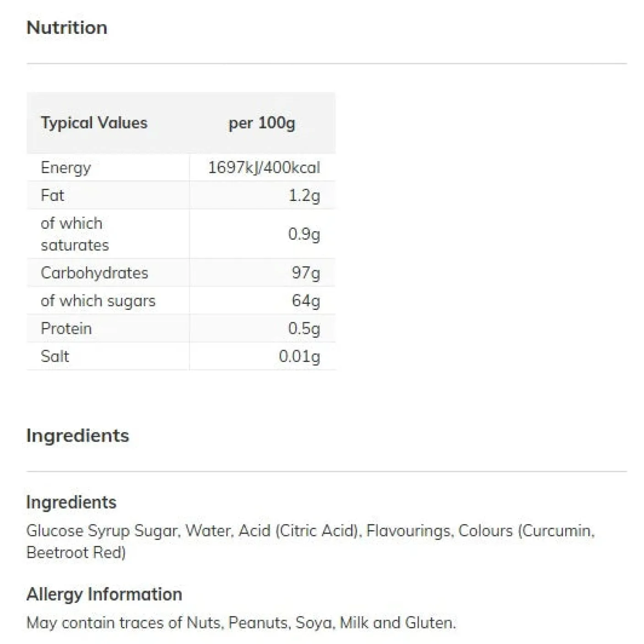This screenshot has width=644, height=644.
Task: Select the Carbohydrates row label
Action: point(94,273)
